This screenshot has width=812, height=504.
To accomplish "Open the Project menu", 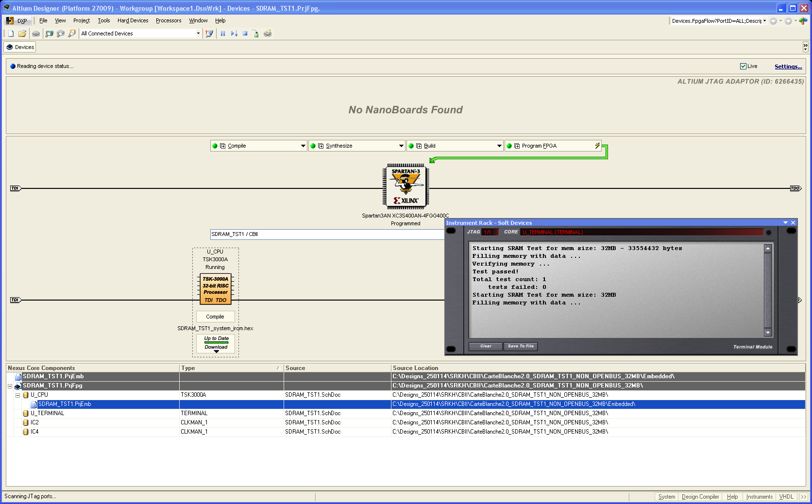I will pos(82,20).
